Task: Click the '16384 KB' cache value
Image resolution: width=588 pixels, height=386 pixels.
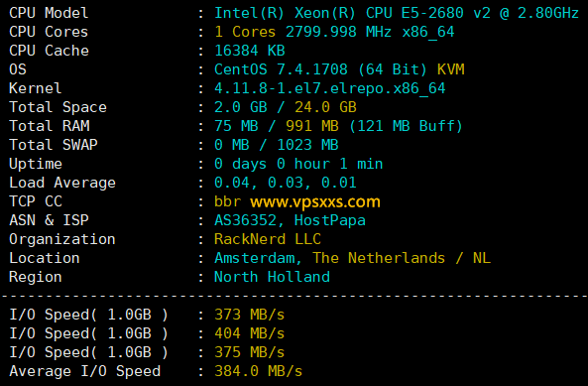Action: (x=250, y=51)
